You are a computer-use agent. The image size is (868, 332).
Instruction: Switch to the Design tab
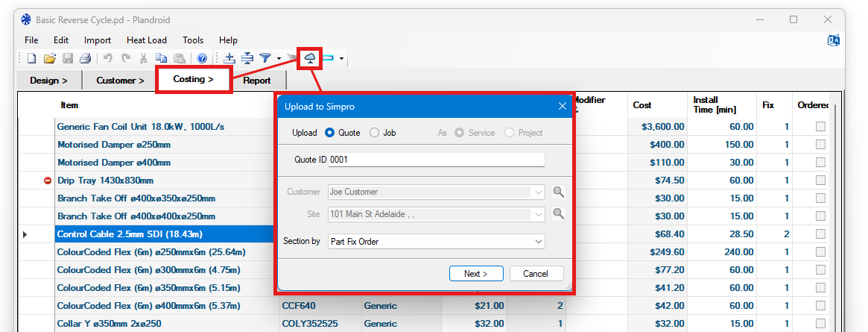[x=48, y=81]
